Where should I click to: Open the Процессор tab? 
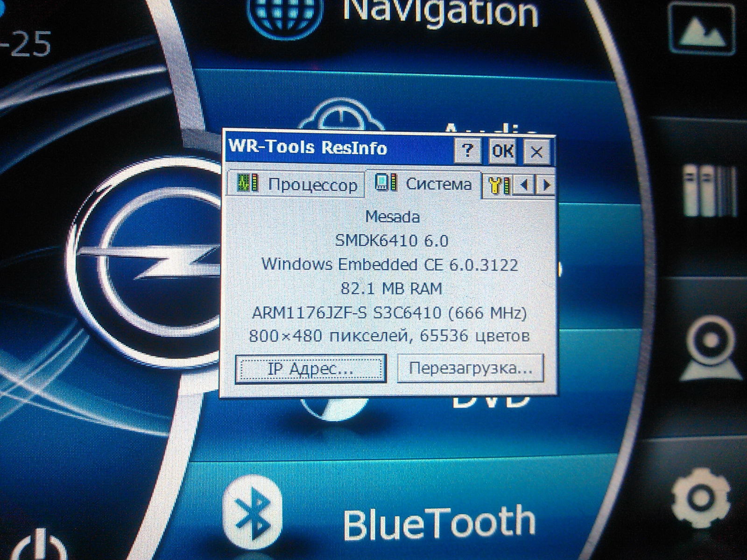(x=295, y=184)
